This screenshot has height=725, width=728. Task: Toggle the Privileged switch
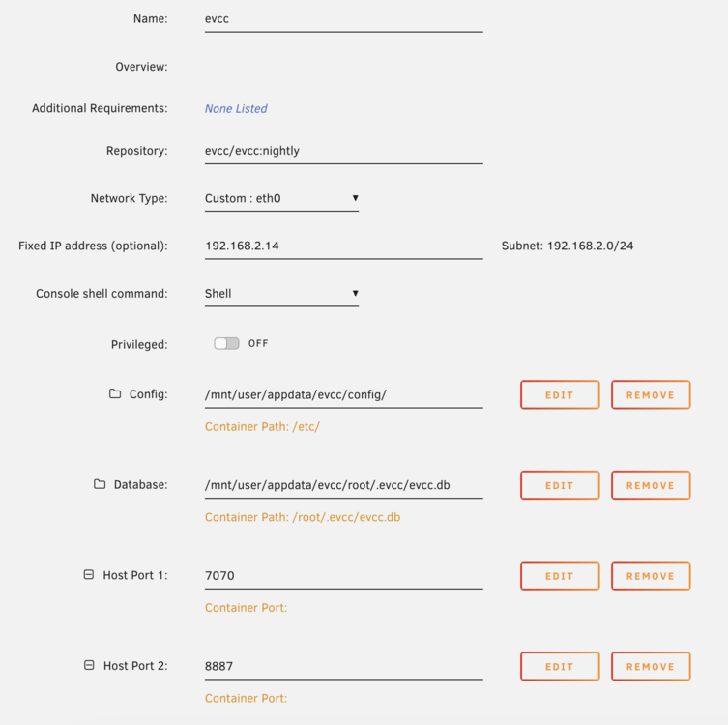point(226,343)
